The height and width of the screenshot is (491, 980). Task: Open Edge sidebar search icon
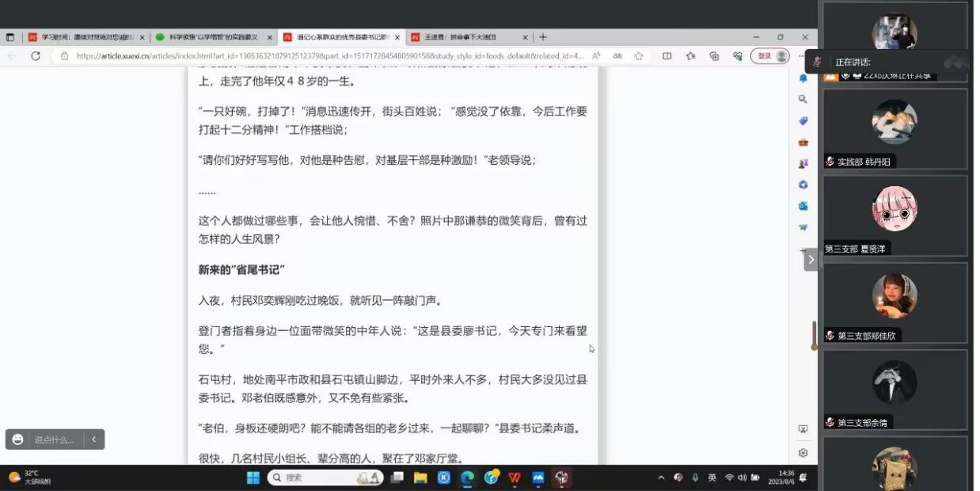tap(803, 99)
